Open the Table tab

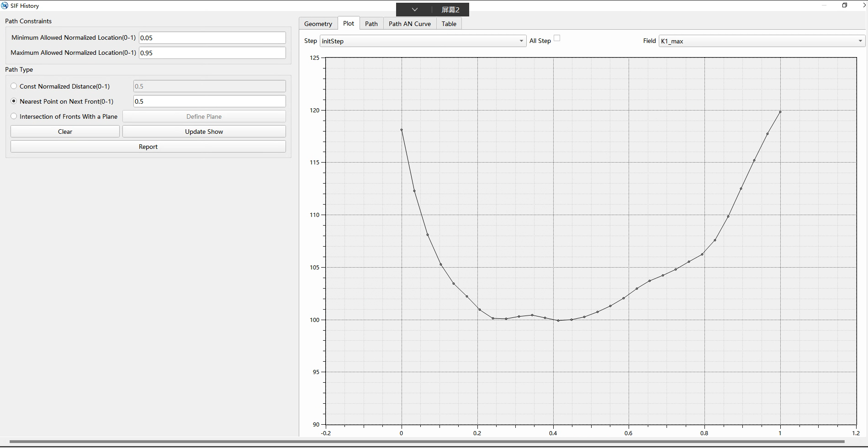coord(449,24)
